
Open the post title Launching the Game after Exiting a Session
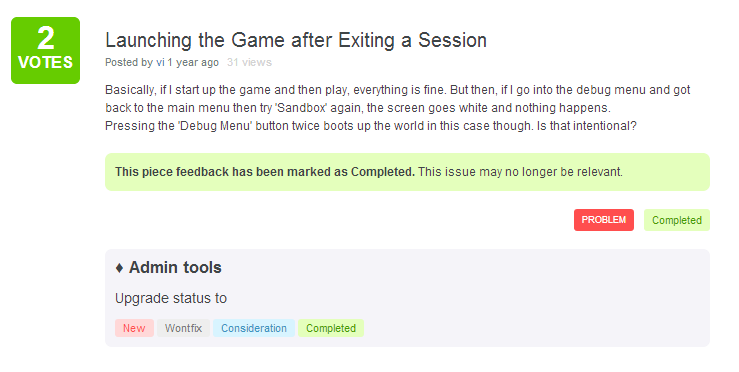[x=296, y=41]
